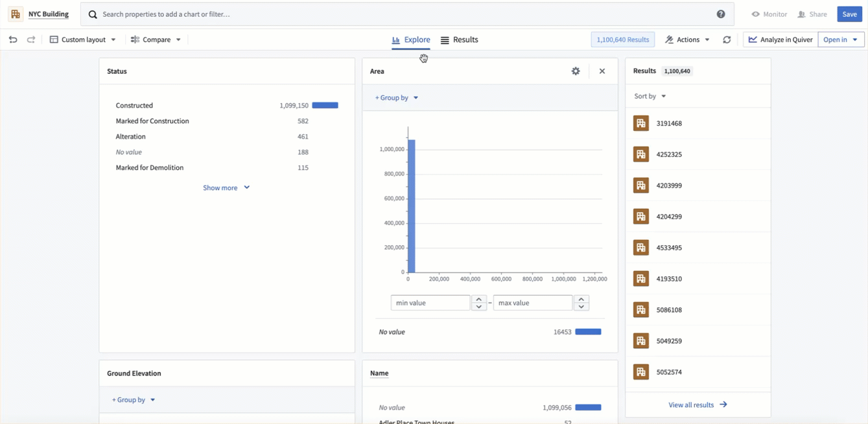Click the undo arrow icon
The width and height of the screenshot is (868, 424).
pos(13,40)
